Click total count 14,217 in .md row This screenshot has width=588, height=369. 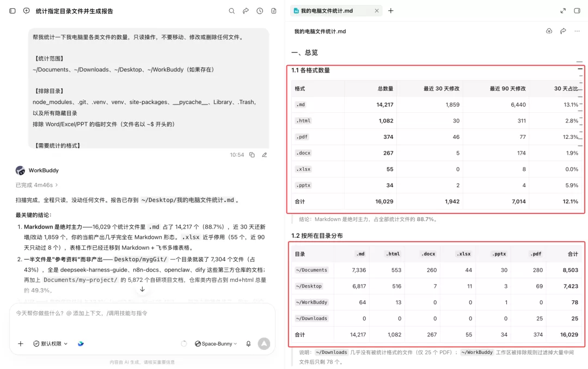click(x=385, y=104)
